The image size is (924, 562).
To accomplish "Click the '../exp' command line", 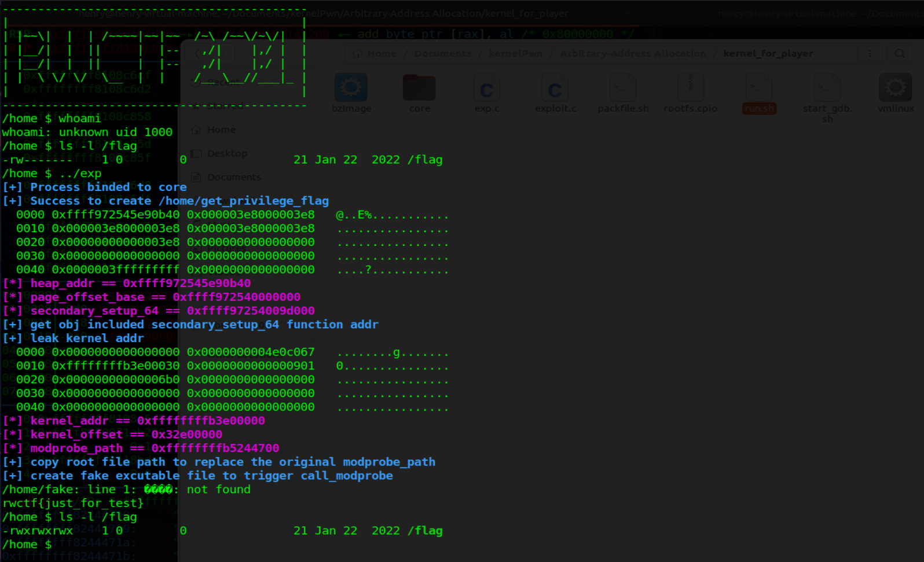I will click(x=52, y=173).
